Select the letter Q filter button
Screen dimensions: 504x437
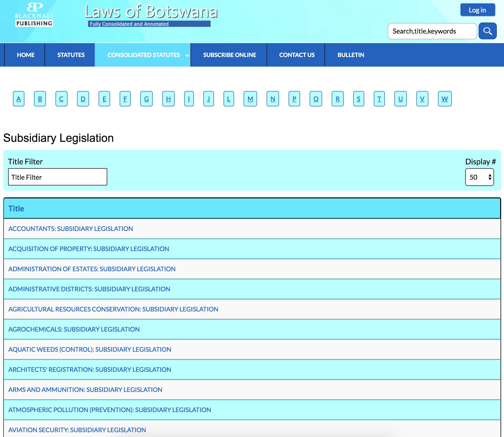click(315, 99)
